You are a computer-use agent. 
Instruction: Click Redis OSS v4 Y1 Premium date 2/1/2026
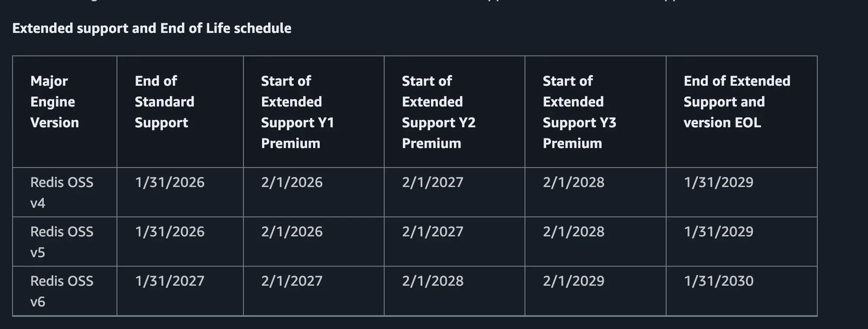coord(292,182)
